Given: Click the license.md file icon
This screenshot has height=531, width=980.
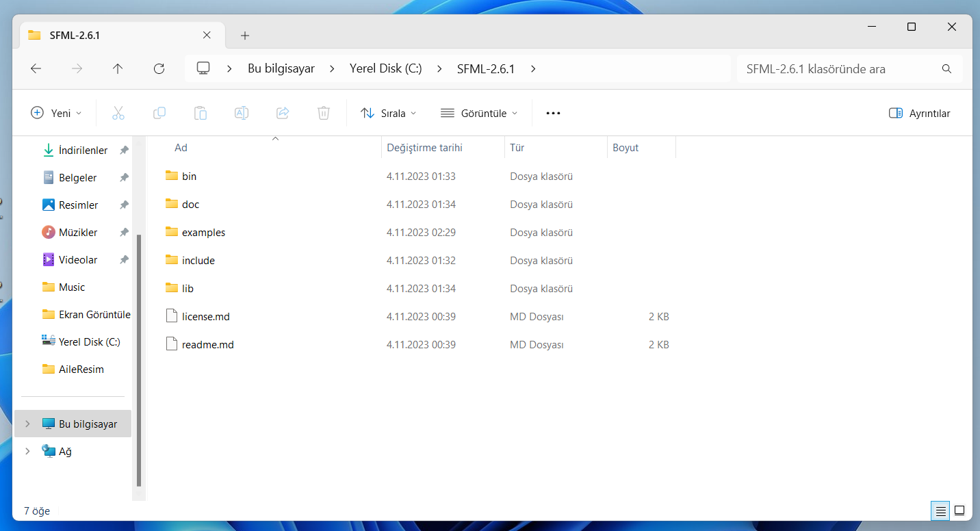Looking at the screenshot, I should 172,316.
